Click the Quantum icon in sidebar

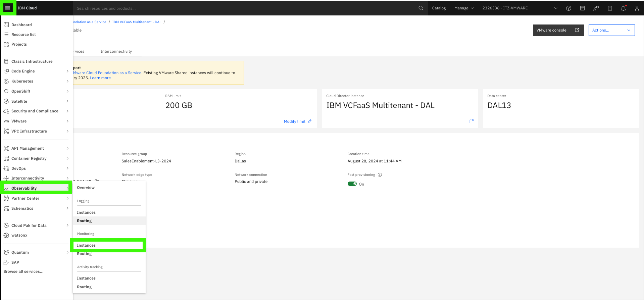(6, 252)
